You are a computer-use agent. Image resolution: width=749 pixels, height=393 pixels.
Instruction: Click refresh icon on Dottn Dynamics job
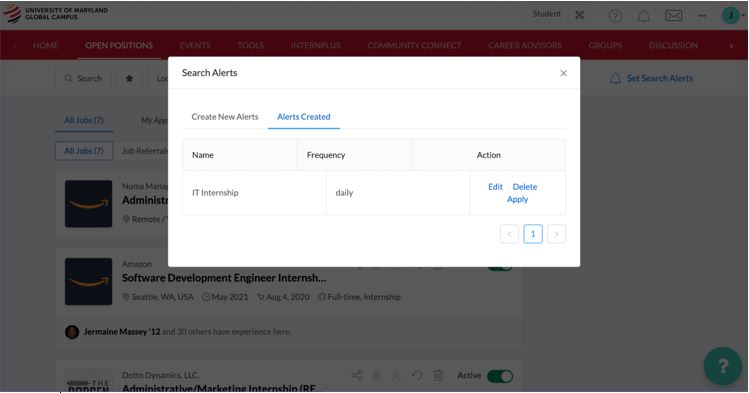pos(417,375)
